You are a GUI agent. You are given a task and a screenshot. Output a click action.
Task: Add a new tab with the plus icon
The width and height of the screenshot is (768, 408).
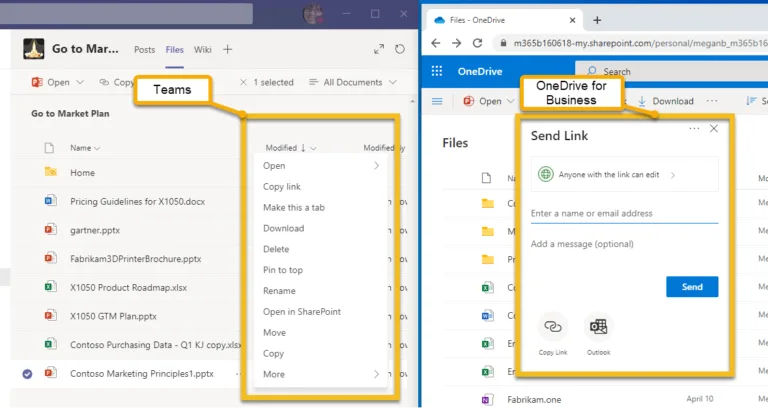(x=227, y=49)
